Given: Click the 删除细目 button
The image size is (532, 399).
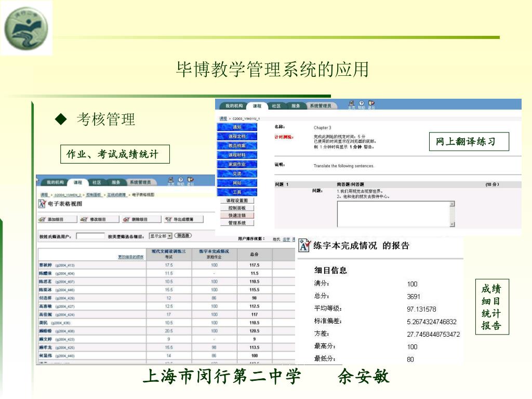Looking at the screenshot, I should [x=142, y=219].
